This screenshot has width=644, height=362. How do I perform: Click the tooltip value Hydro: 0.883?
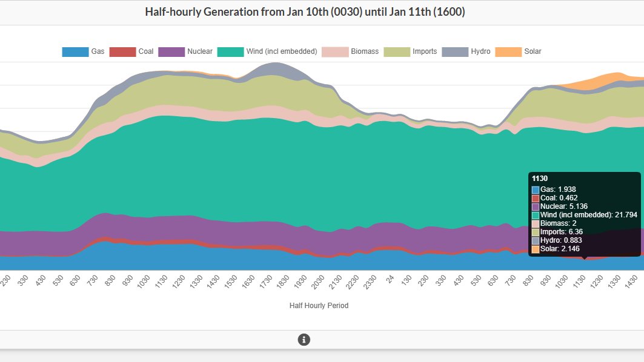pos(560,240)
